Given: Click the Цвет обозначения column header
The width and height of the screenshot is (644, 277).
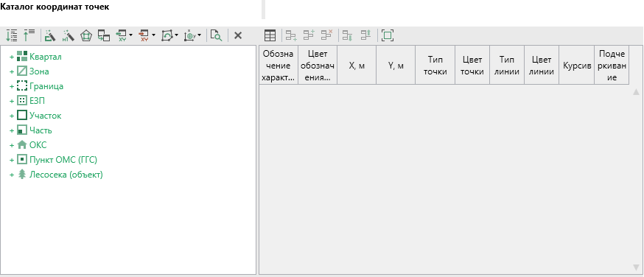Looking at the screenshot, I should (318, 66).
